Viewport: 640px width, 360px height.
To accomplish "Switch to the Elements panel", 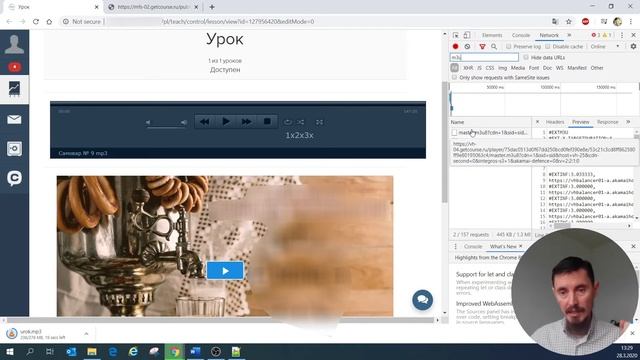I will coord(492,35).
